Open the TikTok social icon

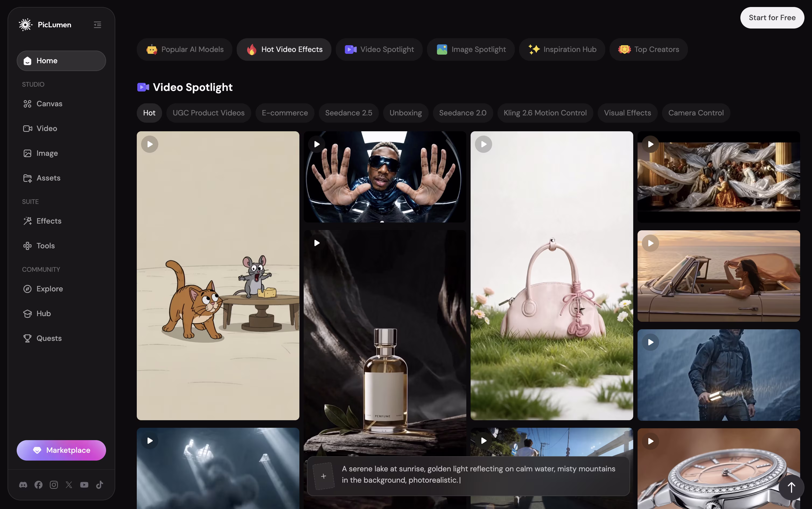tap(100, 485)
